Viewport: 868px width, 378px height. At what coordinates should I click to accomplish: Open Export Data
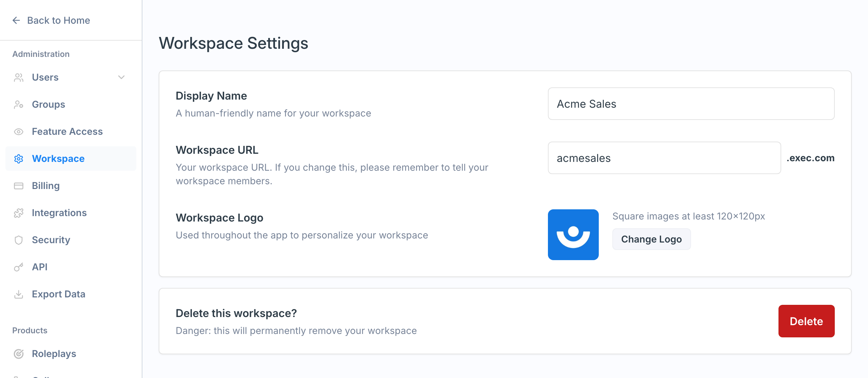coord(71,294)
